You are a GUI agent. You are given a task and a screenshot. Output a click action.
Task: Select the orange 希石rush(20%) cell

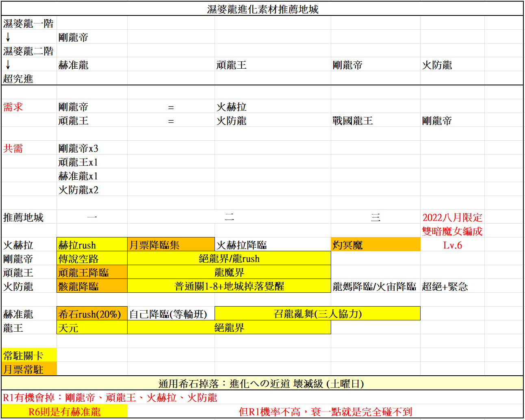click(92, 314)
